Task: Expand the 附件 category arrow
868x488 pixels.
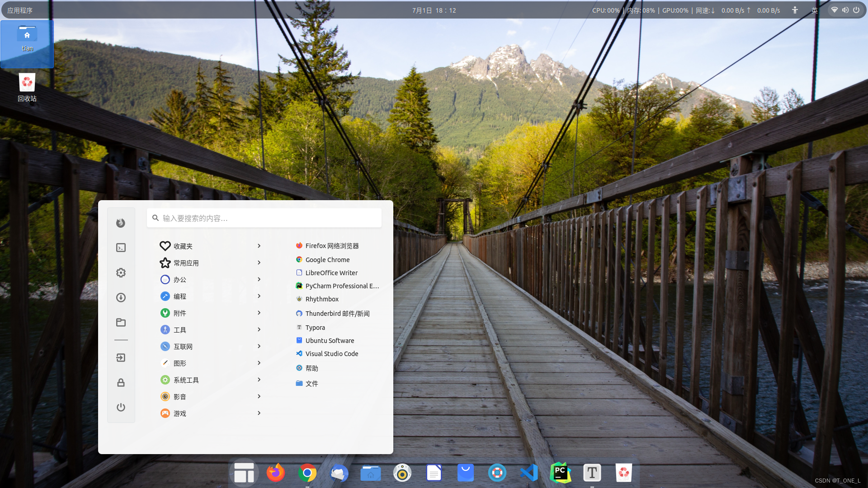Action: click(259, 313)
